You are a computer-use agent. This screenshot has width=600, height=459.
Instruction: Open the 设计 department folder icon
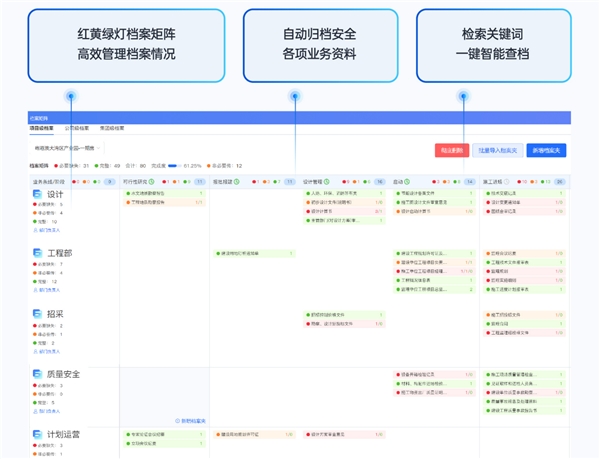(37, 194)
